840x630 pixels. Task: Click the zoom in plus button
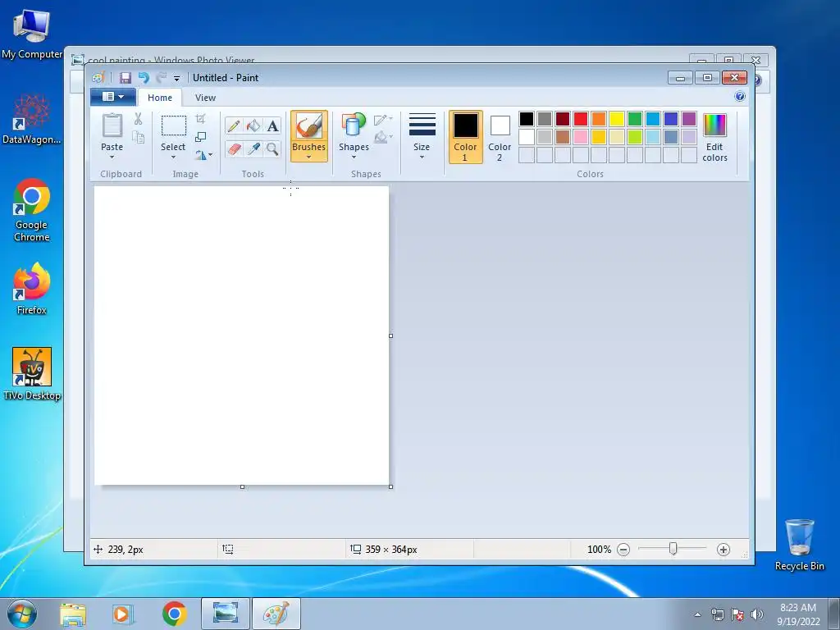[x=724, y=549]
